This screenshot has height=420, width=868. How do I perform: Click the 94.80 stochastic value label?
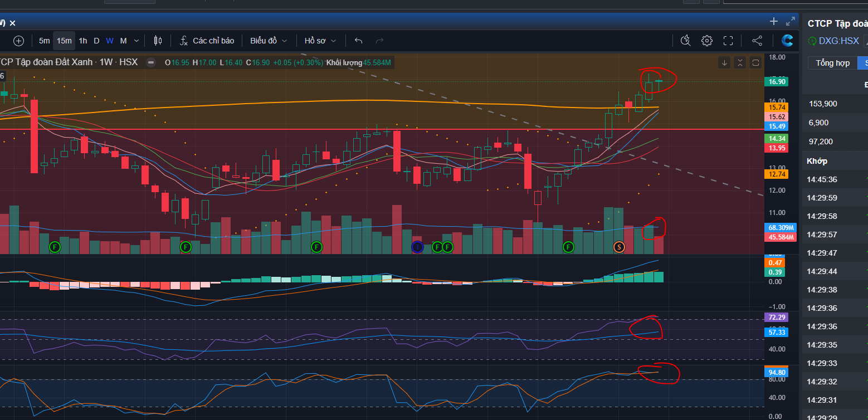tap(777, 372)
